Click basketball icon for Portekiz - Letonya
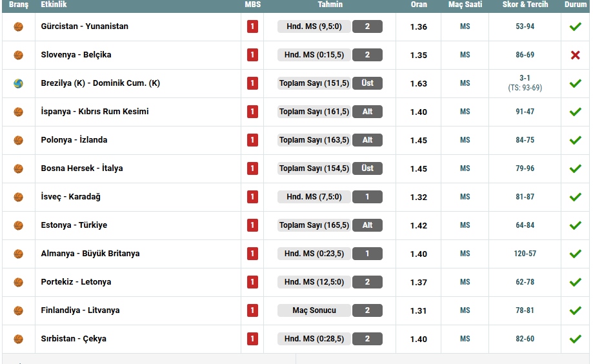 (18, 282)
